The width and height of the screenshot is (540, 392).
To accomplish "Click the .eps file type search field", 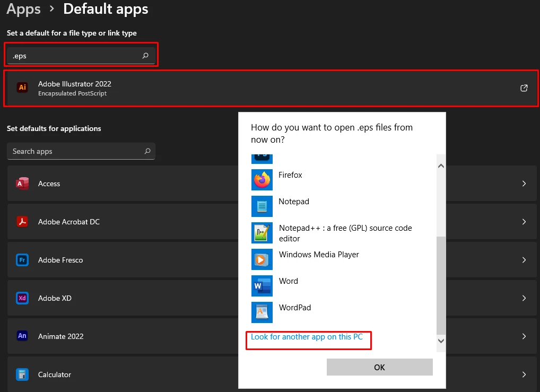I will click(x=81, y=56).
